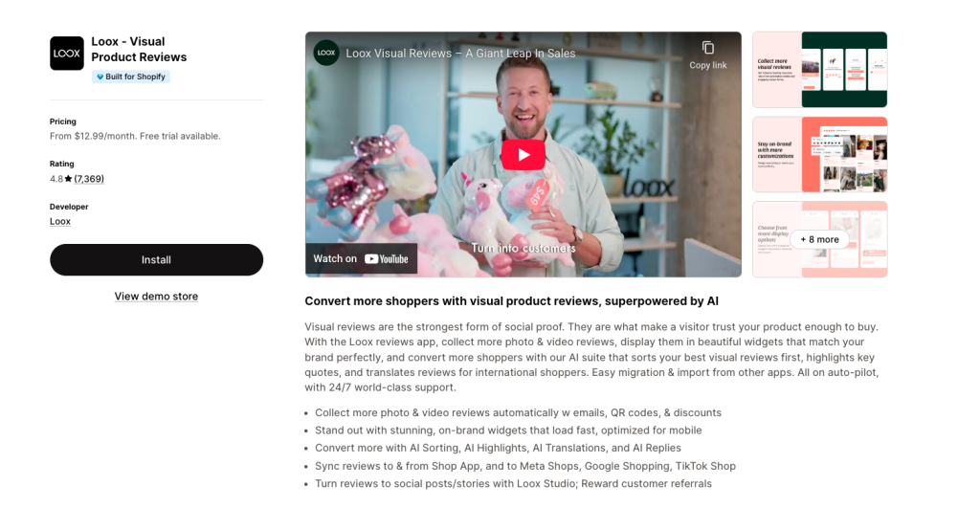
Task: Show the + 8 more screenshots
Action: point(819,239)
